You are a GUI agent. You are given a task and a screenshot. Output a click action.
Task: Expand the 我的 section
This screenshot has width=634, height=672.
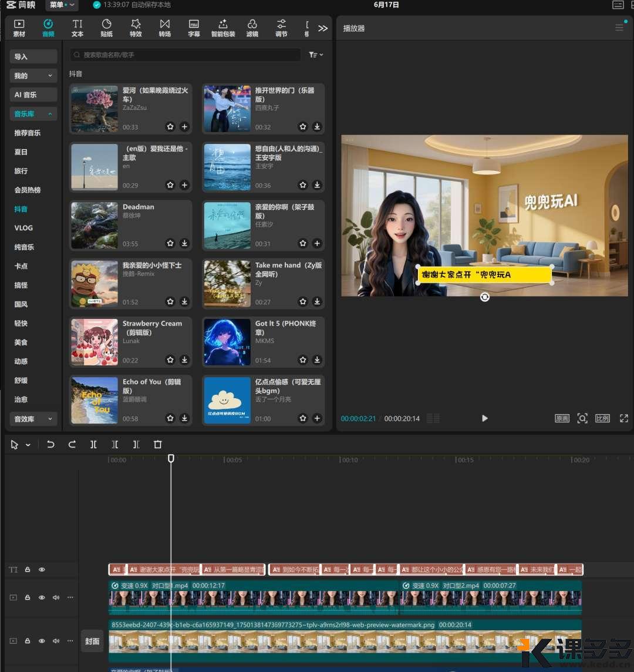click(x=33, y=75)
